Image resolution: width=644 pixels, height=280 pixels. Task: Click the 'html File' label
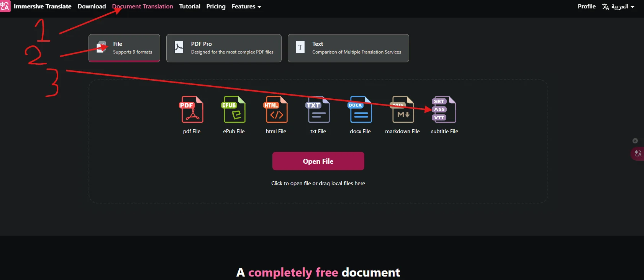coord(276,131)
